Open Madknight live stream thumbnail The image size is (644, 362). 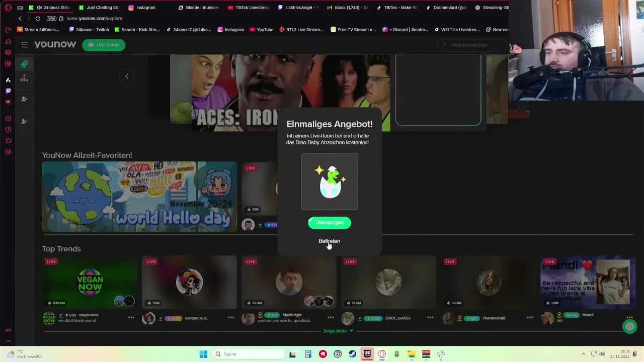289,282
